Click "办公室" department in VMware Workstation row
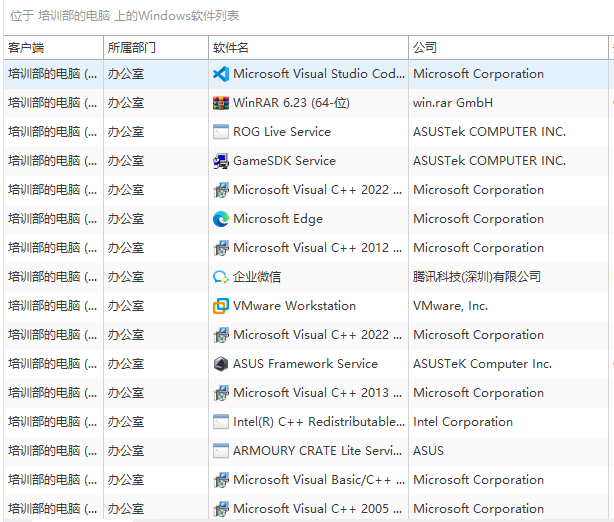 click(x=126, y=306)
